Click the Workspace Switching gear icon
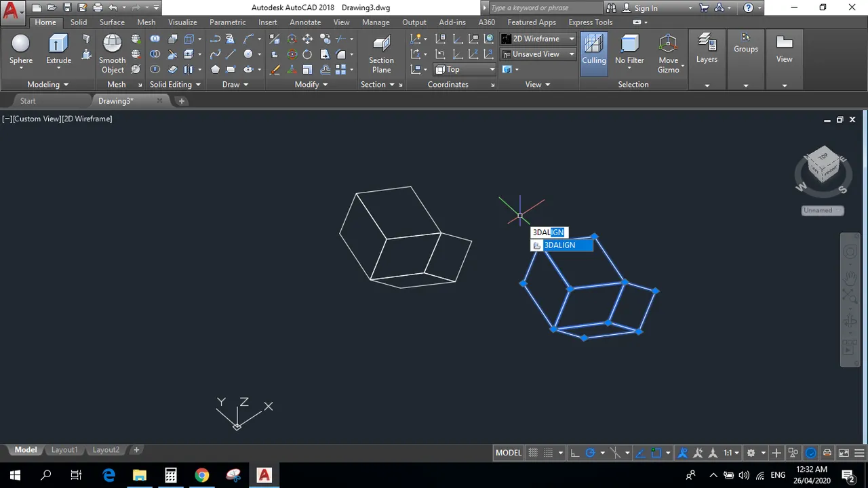868x488 pixels. tap(751, 453)
